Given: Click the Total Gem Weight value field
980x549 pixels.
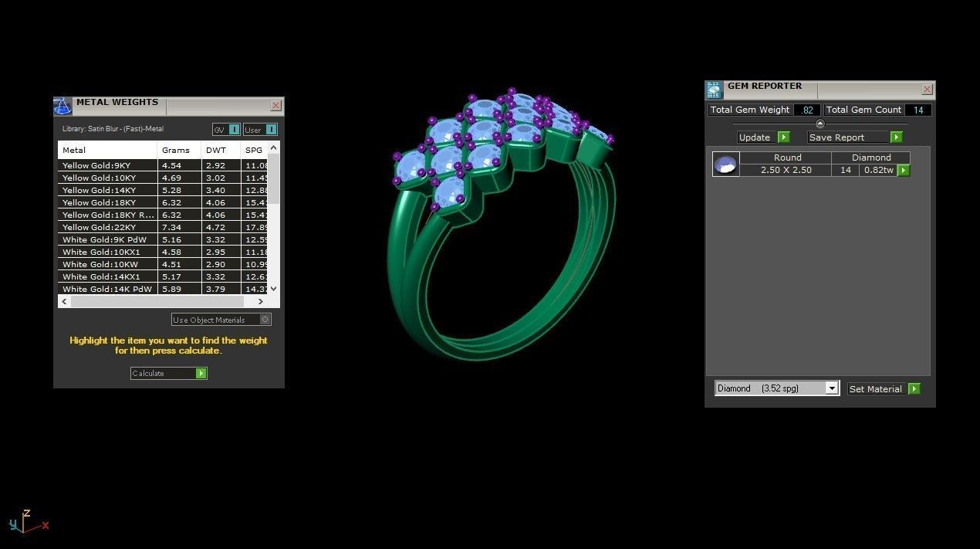Looking at the screenshot, I should tap(807, 110).
